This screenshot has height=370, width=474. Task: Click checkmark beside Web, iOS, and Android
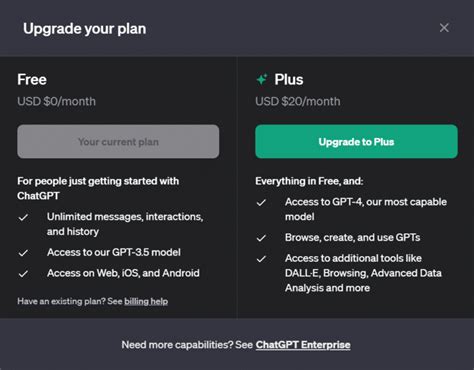[23, 274]
